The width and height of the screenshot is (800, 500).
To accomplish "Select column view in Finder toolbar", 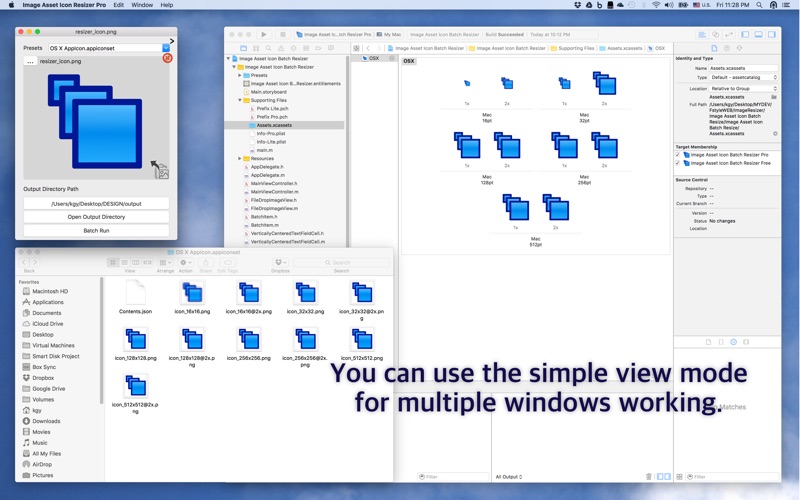I will point(136,262).
